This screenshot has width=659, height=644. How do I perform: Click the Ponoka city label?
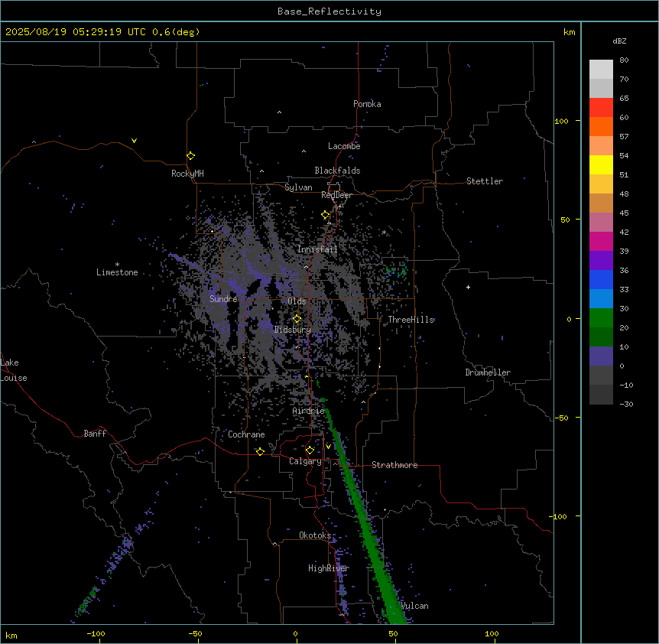[x=367, y=104]
